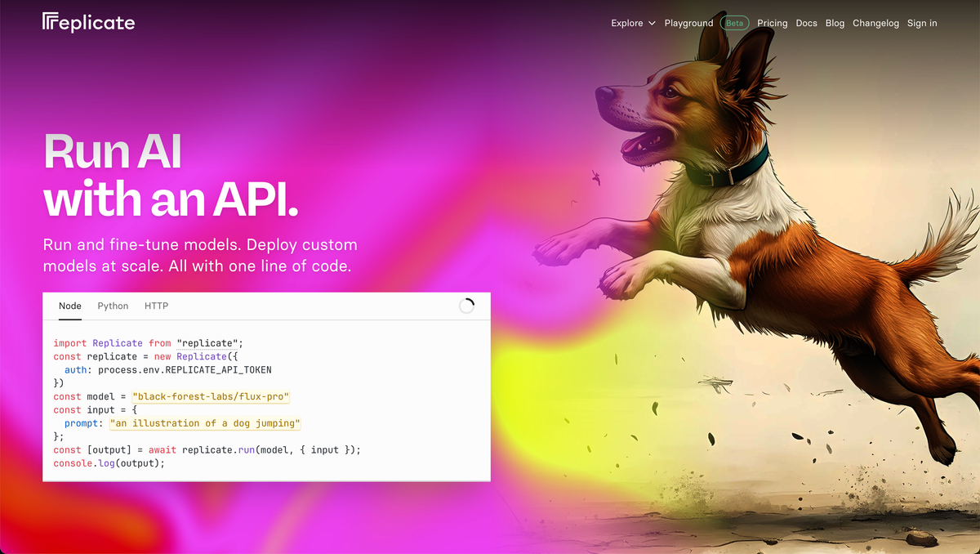The image size is (980, 554).
Task: Open the Changelog link
Action: coord(875,23)
